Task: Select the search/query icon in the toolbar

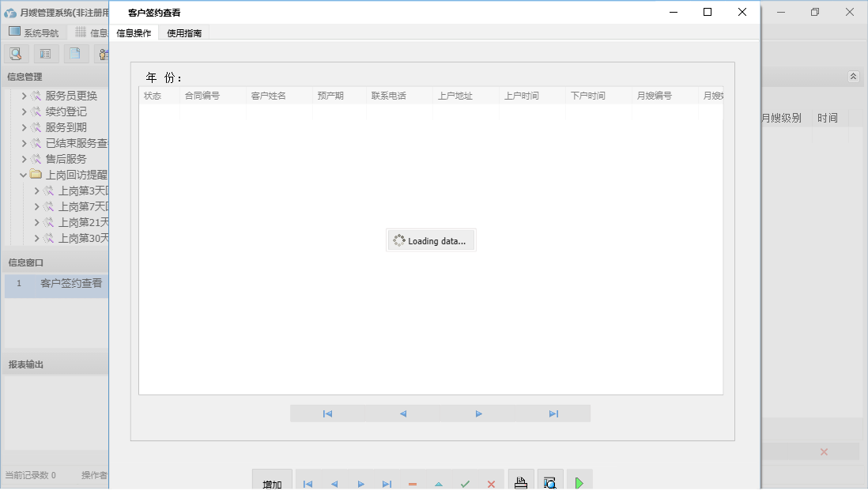Action: pyautogui.click(x=16, y=53)
